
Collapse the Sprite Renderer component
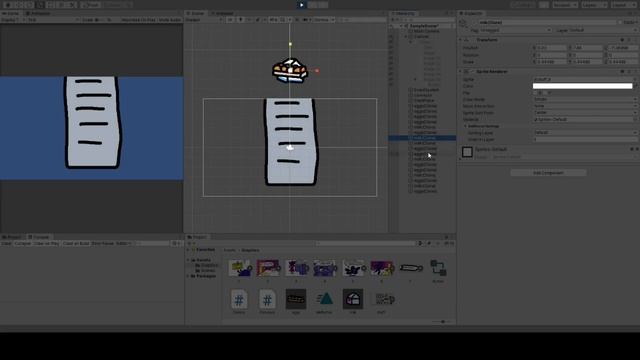[x=461, y=71]
